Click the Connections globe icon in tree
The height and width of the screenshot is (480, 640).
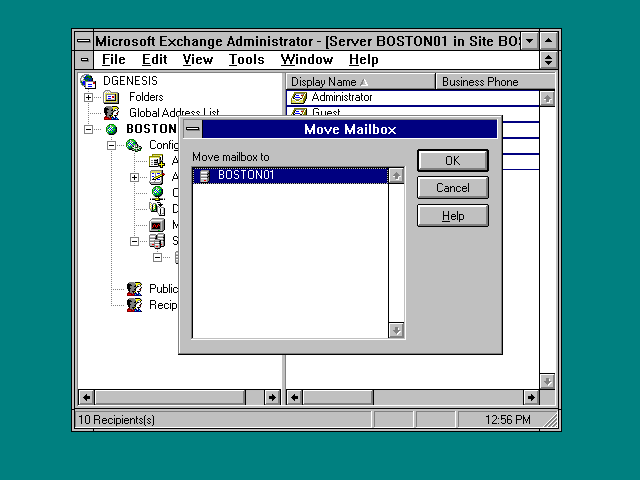pos(157,193)
